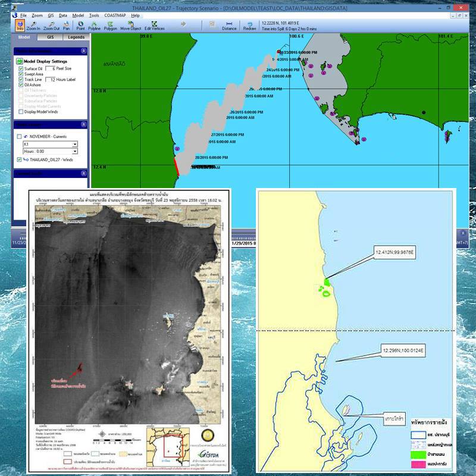Select the Info tool in toolbar
The height and width of the screenshot is (476, 476).
click(x=20, y=26)
